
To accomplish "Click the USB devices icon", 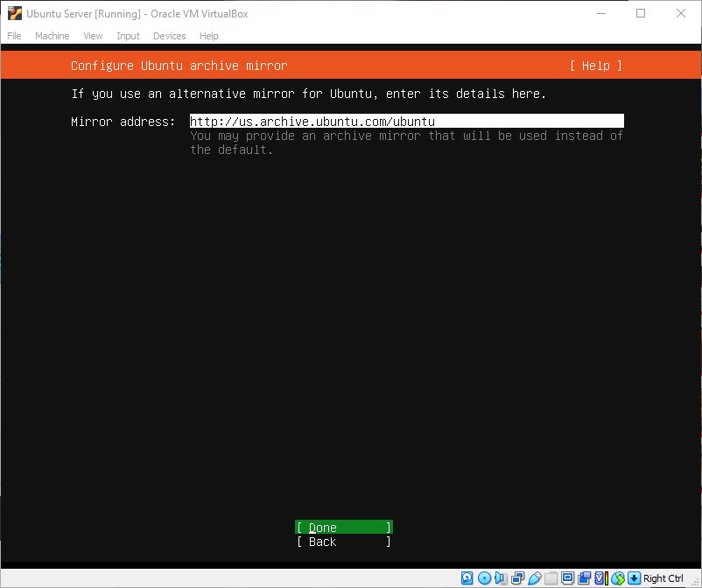I will click(535, 578).
